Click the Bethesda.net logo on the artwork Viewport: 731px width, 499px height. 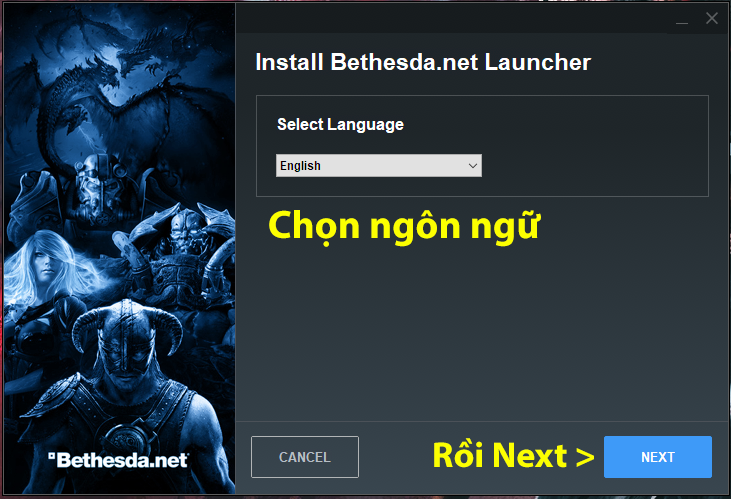[x=118, y=460]
